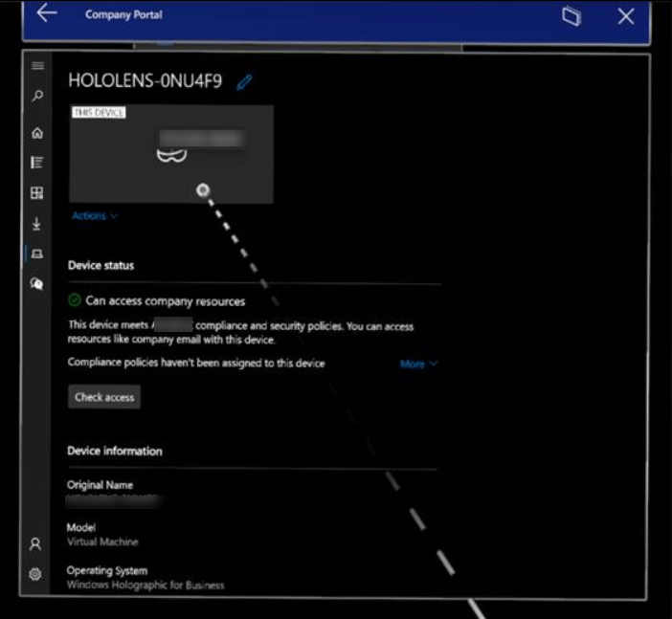Select the THIS DEVICE HoloLens tile
Viewport: 672px width, 619px height.
tap(171, 154)
